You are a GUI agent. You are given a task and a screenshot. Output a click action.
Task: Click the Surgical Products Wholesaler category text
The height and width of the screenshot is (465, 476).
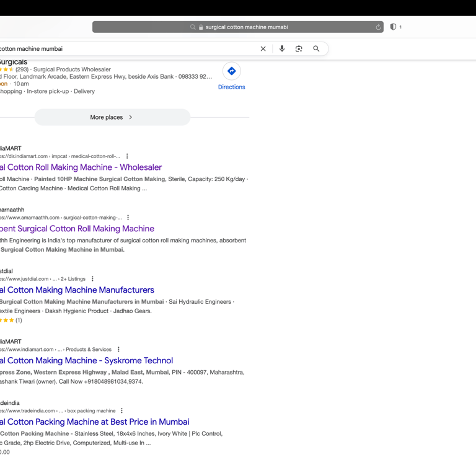[x=72, y=69]
